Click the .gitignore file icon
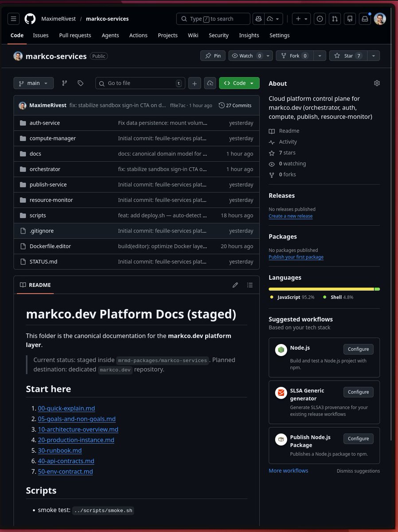The width and height of the screenshot is (398, 532). (23, 231)
